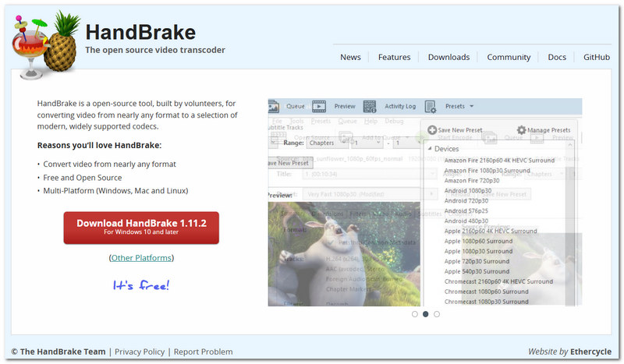This screenshot has width=624, height=364.
Task: Expand the Presets dropdown arrow
Action: click(472, 106)
